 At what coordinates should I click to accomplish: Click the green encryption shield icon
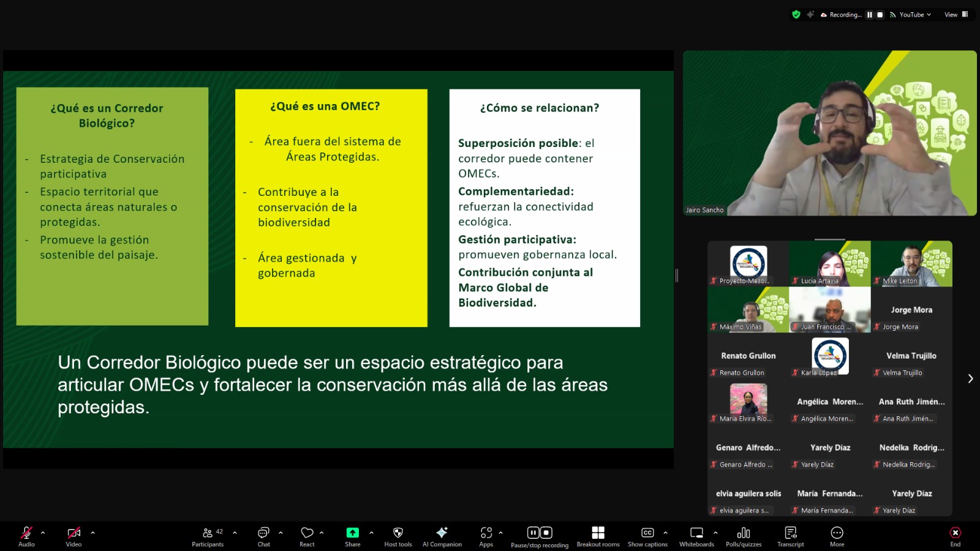[796, 15]
